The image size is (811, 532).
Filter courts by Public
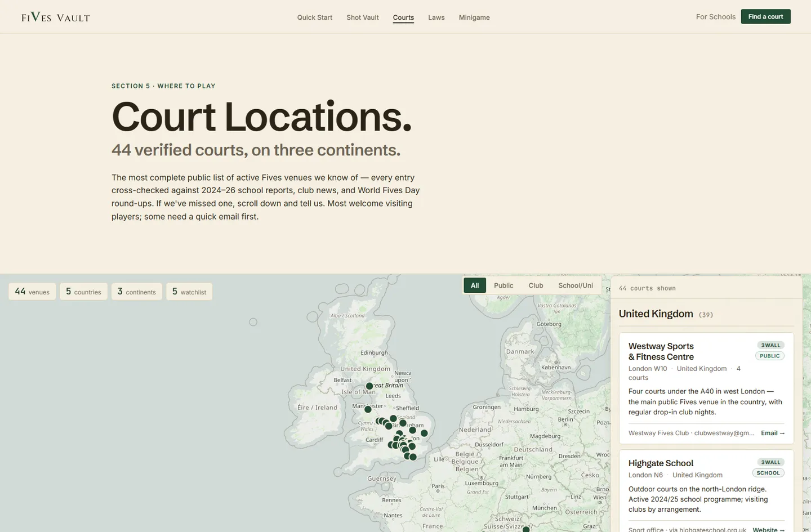[x=503, y=285]
